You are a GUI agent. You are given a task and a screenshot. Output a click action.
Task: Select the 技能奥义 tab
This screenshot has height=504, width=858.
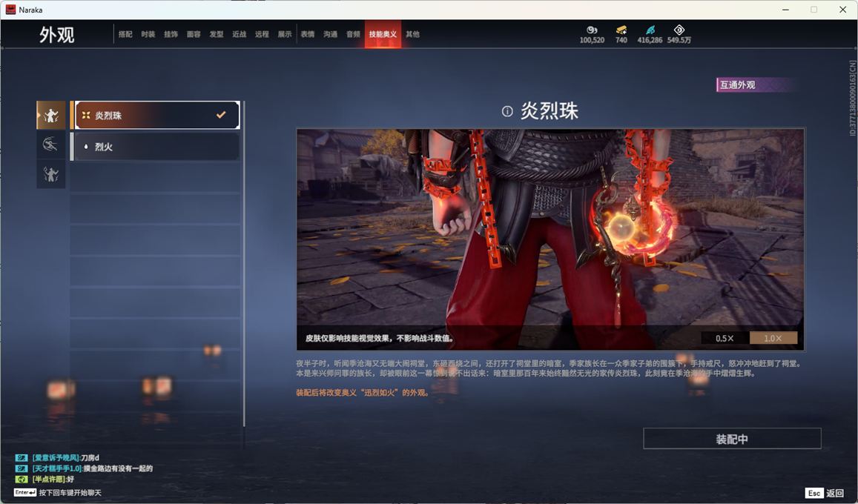coord(383,34)
